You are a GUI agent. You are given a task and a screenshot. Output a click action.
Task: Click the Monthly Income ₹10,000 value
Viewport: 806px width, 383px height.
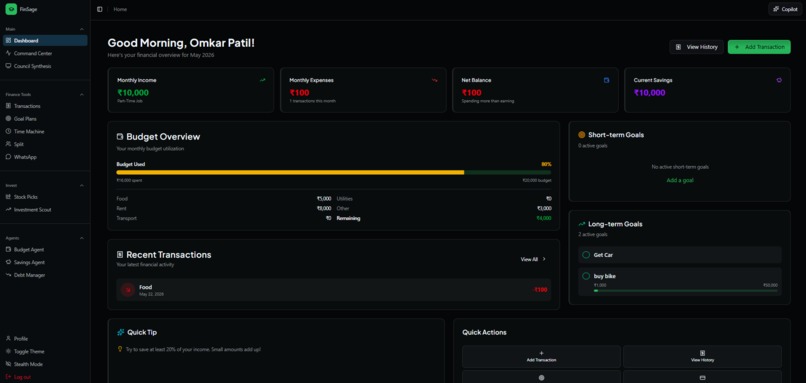(x=133, y=93)
